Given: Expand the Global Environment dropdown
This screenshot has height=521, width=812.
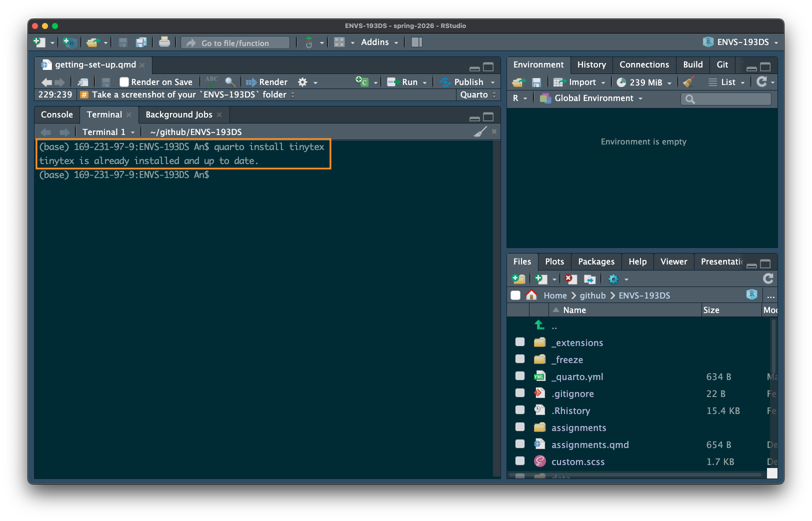Looking at the screenshot, I should pos(593,98).
